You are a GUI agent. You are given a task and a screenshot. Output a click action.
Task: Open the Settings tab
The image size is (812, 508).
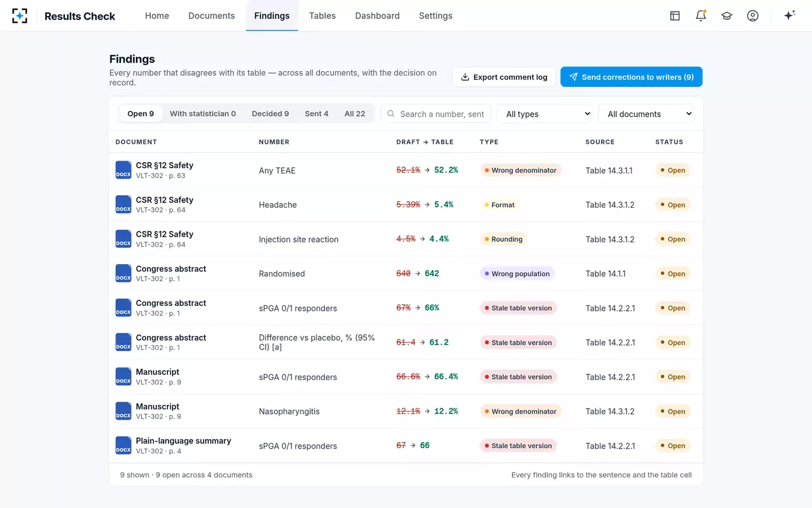436,16
